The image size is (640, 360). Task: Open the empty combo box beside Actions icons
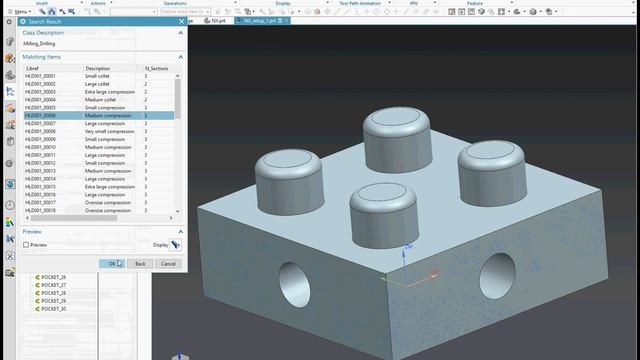[133, 12]
